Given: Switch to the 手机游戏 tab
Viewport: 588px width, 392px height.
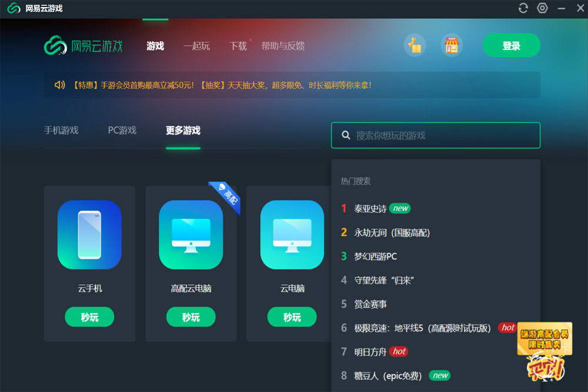Looking at the screenshot, I should [x=61, y=130].
